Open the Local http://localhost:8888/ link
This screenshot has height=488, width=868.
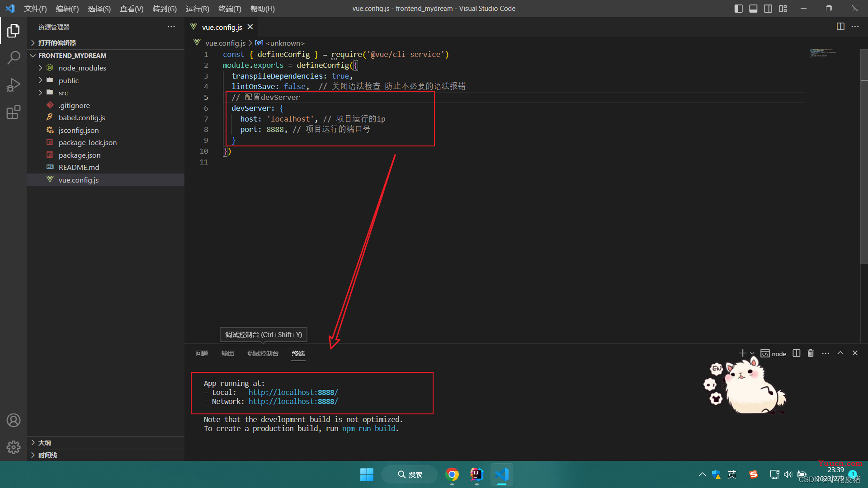[293, 392]
